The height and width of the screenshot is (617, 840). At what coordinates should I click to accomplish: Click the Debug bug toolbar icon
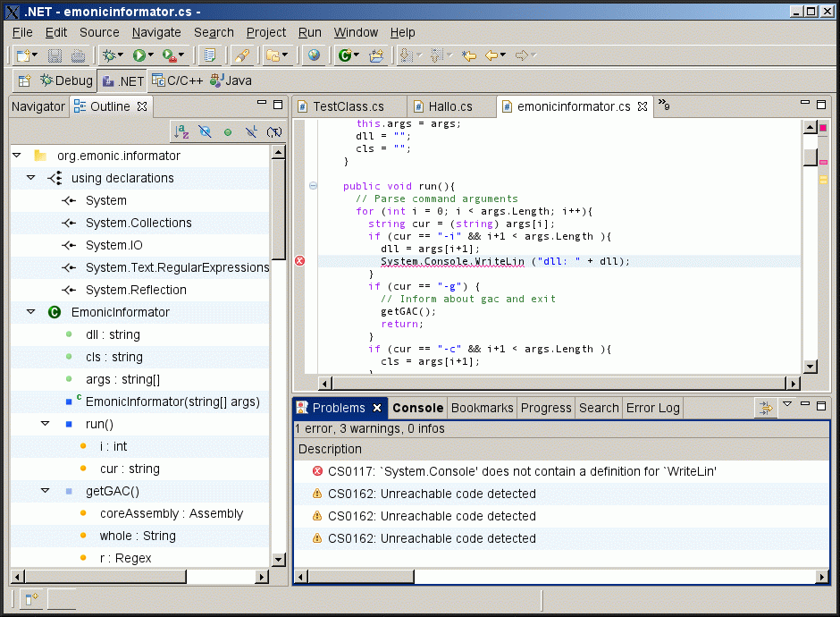pos(109,55)
